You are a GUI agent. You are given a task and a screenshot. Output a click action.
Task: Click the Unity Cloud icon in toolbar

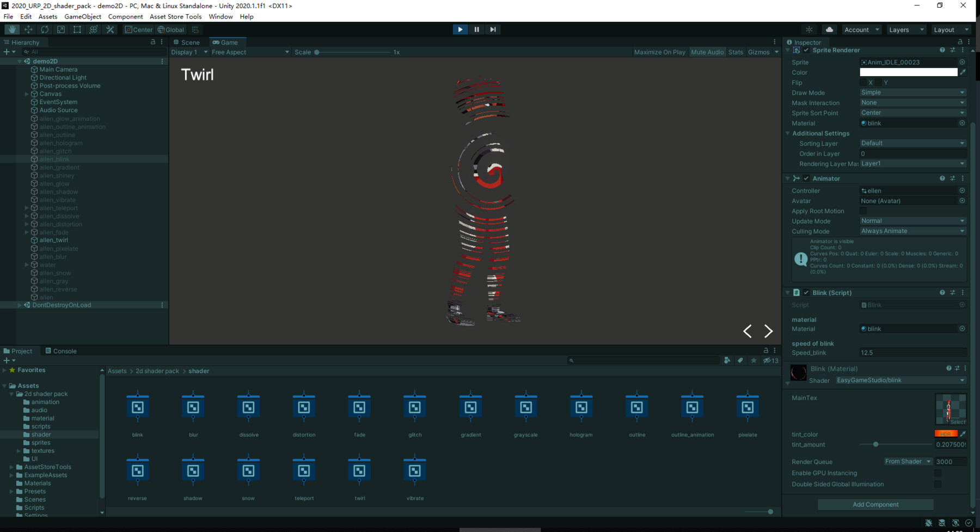[830, 29]
